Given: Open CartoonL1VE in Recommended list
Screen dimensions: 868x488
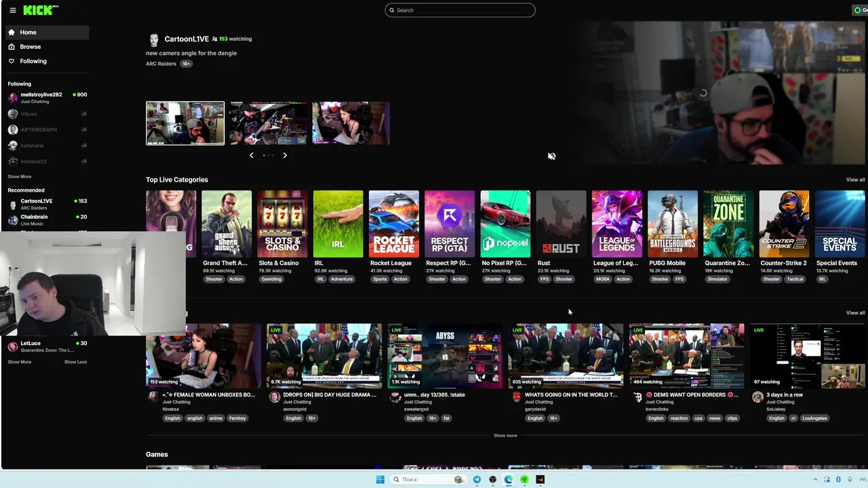Looking at the screenshot, I should [x=47, y=204].
